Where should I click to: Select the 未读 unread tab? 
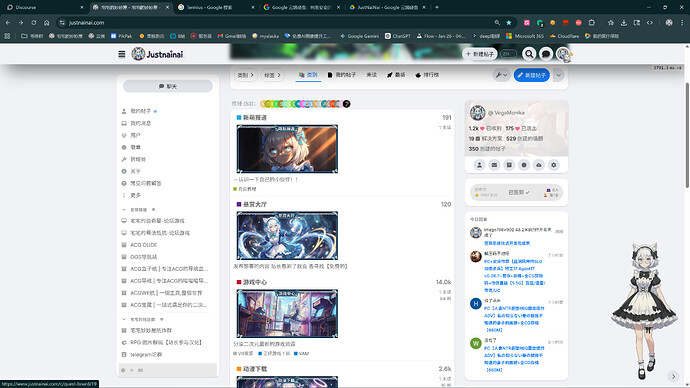[x=371, y=75]
